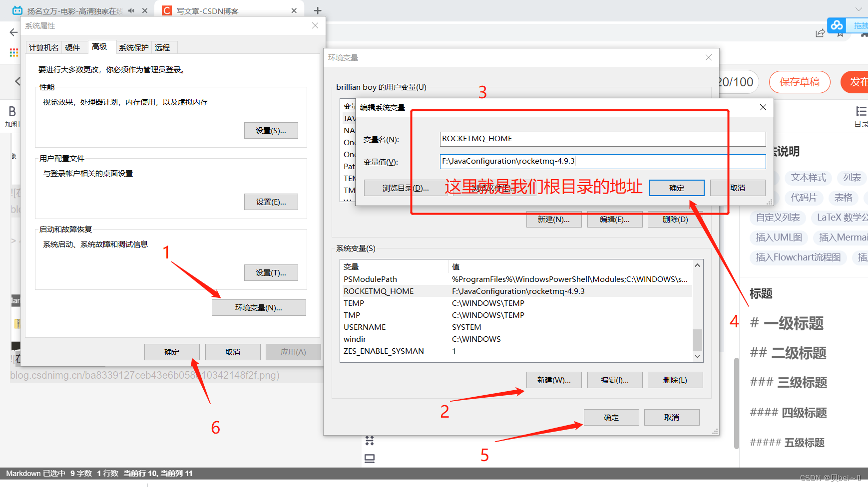Click the 代码片 help tag
The height and width of the screenshot is (487, 868).
click(804, 198)
